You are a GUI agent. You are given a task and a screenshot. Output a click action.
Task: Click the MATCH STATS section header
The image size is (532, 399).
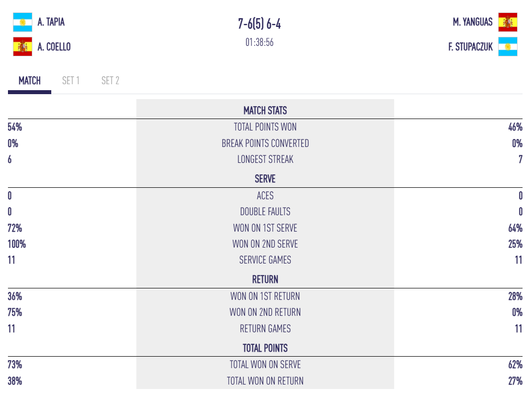tap(265, 111)
